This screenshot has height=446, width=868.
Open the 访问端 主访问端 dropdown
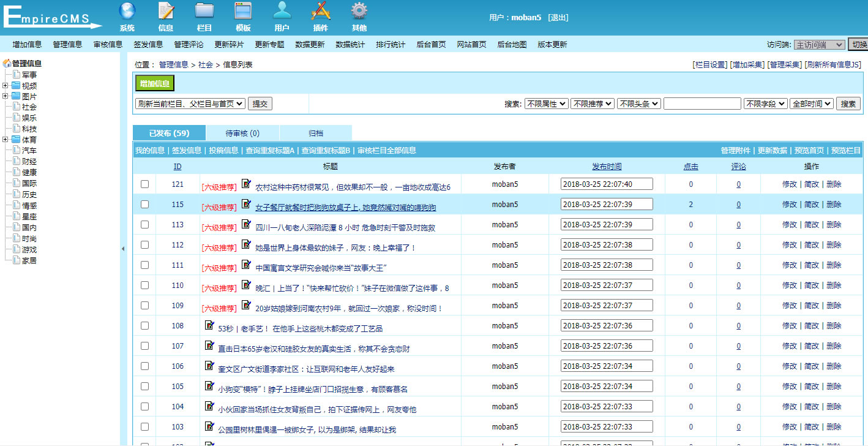click(819, 45)
